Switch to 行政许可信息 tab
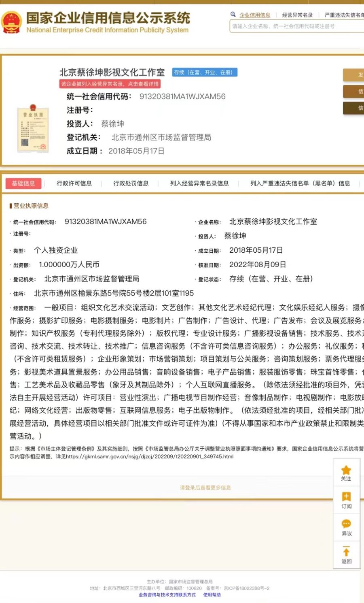Image resolution: width=364 pixels, height=603 pixels. 74,183
